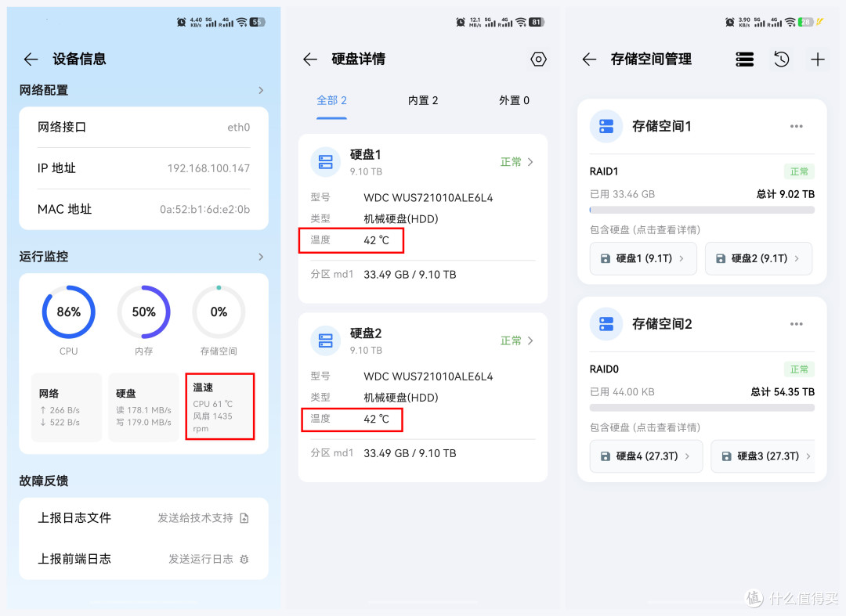Viewport: 846px width, 616px height.
Task: Tap the IP 地址 192.168.100.147 value
Action: click(209, 169)
